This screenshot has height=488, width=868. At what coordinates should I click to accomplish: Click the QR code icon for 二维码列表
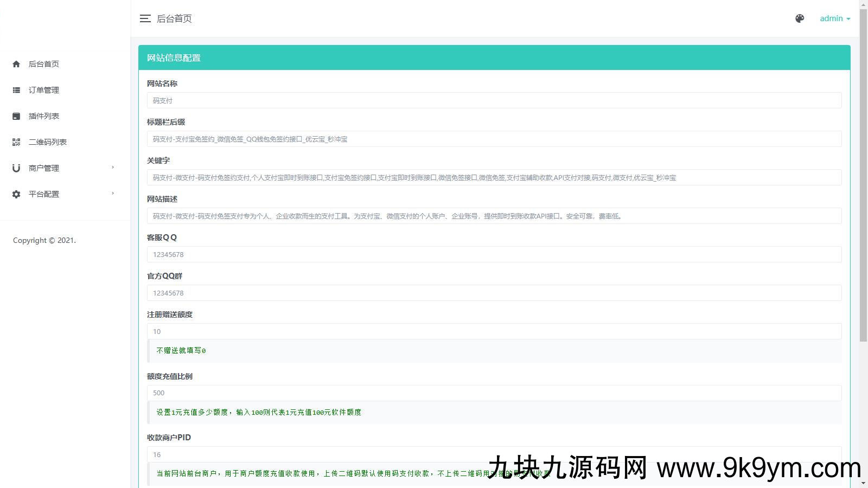16,142
